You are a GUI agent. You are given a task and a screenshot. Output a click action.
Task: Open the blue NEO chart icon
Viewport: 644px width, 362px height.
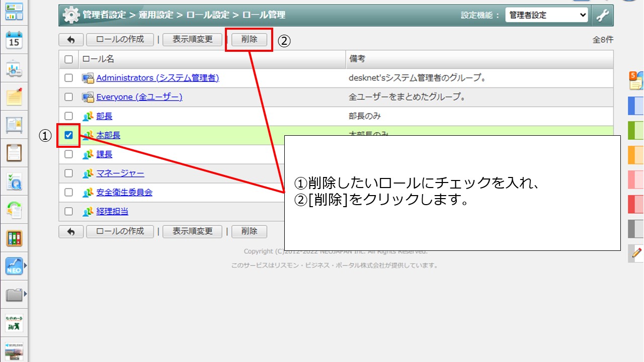point(14,266)
